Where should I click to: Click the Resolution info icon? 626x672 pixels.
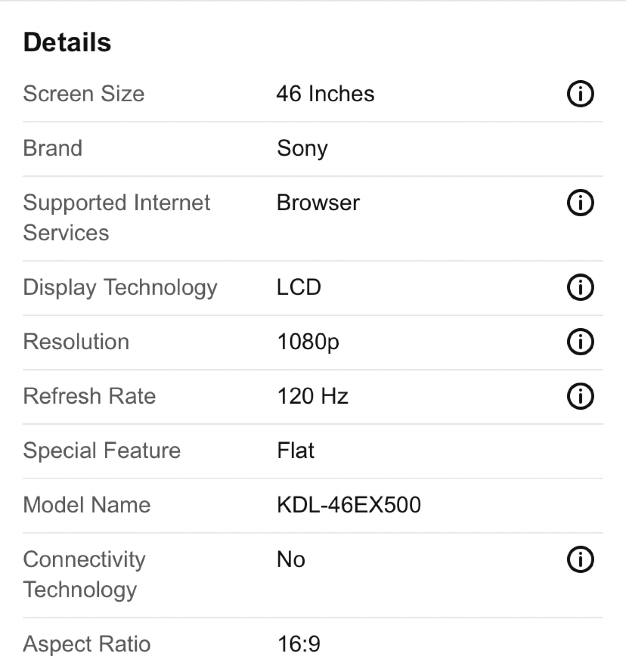point(580,342)
